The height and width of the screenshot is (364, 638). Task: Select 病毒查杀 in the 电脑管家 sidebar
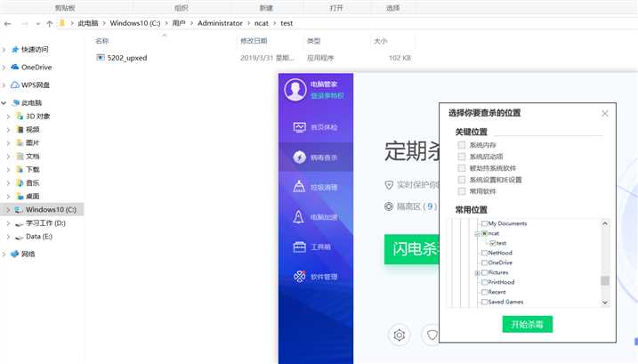pos(316,158)
